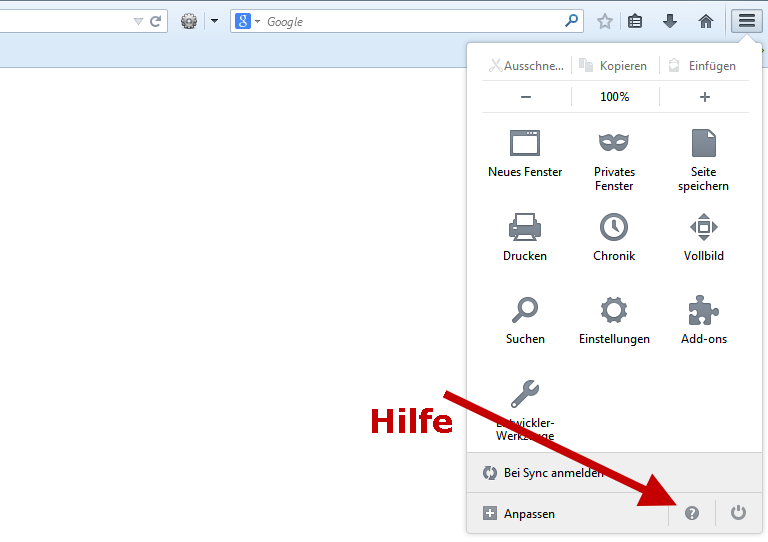The image size is (768, 542).
Task: Expand the dropdown arrow beside the gear
Action: [x=214, y=21]
